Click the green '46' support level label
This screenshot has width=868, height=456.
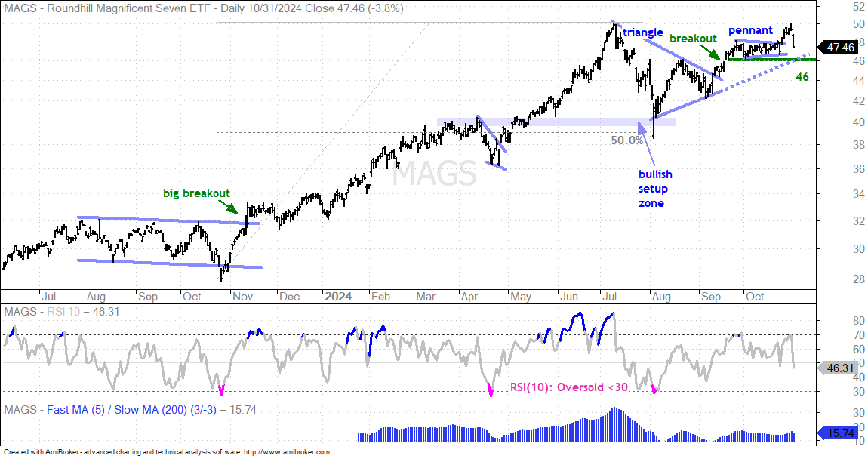click(x=802, y=78)
